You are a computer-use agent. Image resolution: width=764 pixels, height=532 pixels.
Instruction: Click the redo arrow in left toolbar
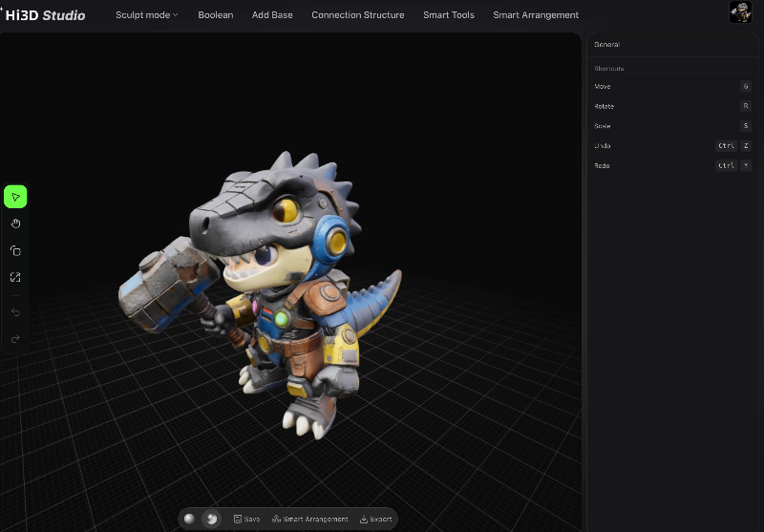15,339
